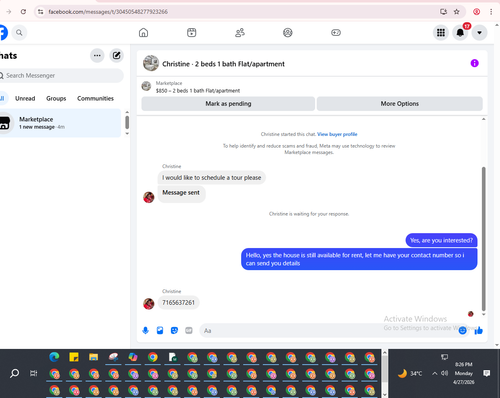Open the volume speaker tray icon
500x398 pixels.
pyautogui.click(x=444, y=373)
